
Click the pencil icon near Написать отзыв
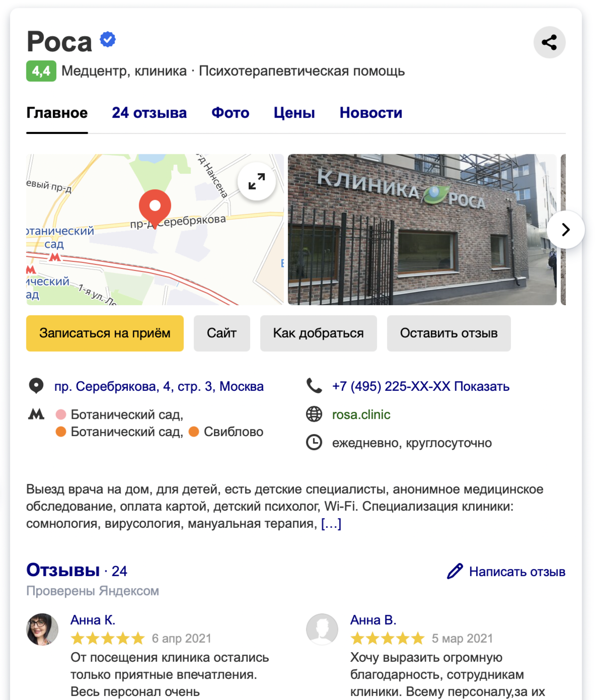455,571
